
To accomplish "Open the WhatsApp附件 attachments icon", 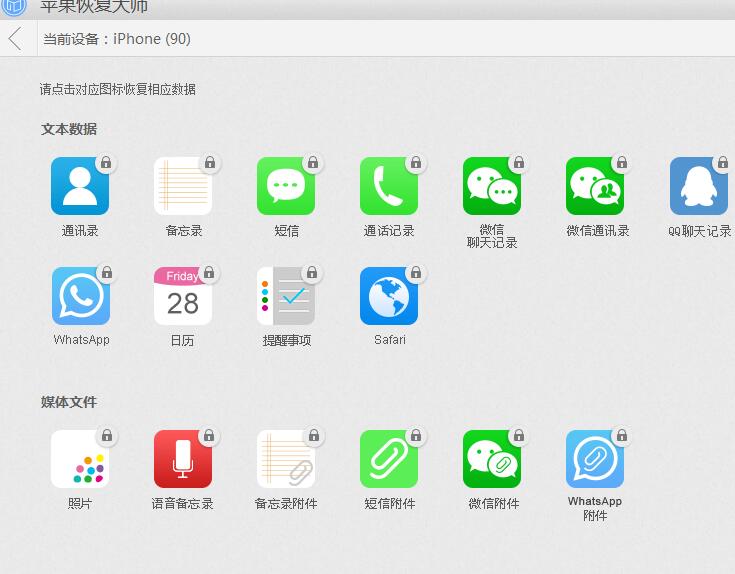I will tap(595, 459).
